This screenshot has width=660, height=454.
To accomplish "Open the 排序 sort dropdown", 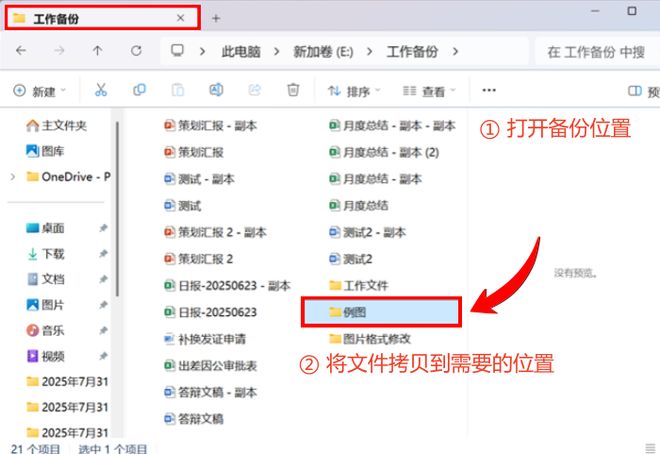I will pos(354,91).
